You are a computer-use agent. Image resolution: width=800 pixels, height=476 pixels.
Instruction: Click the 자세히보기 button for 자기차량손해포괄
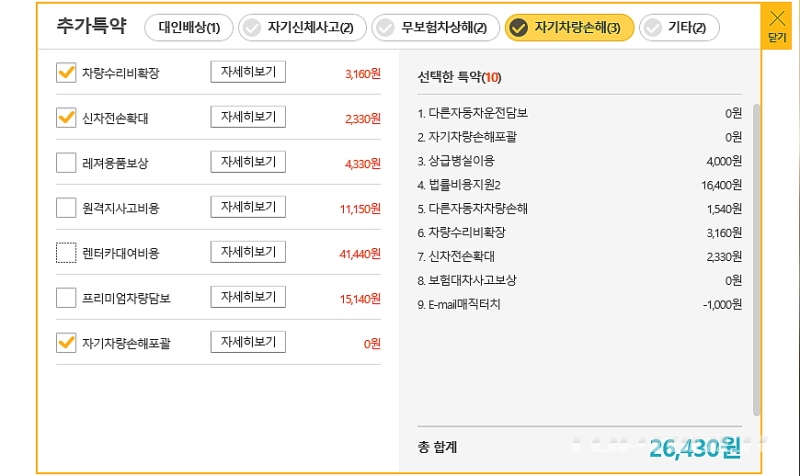coord(248,342)
